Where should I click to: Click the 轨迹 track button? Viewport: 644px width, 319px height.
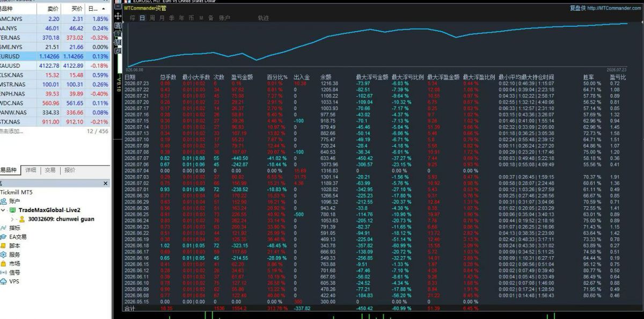coord(263,18)
